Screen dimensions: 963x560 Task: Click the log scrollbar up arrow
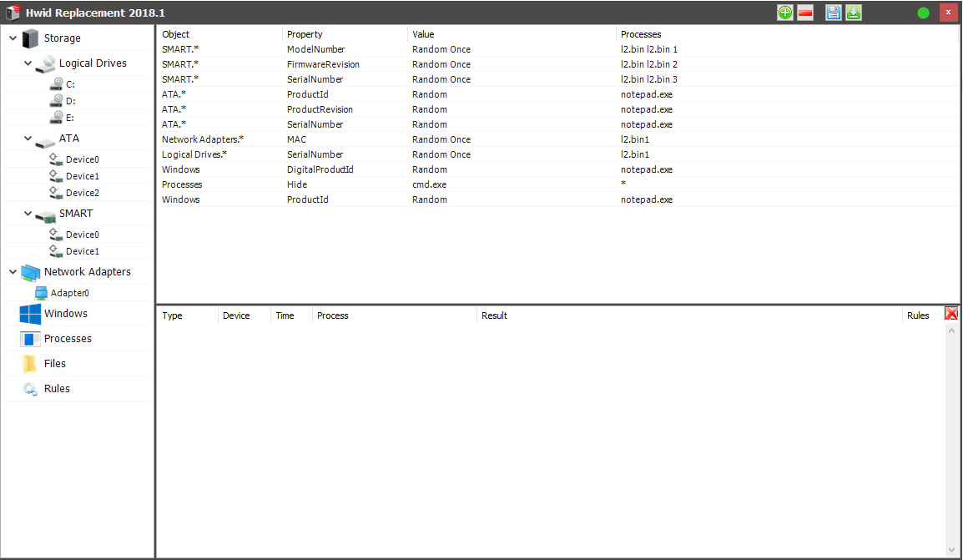(x=951, y=330)
